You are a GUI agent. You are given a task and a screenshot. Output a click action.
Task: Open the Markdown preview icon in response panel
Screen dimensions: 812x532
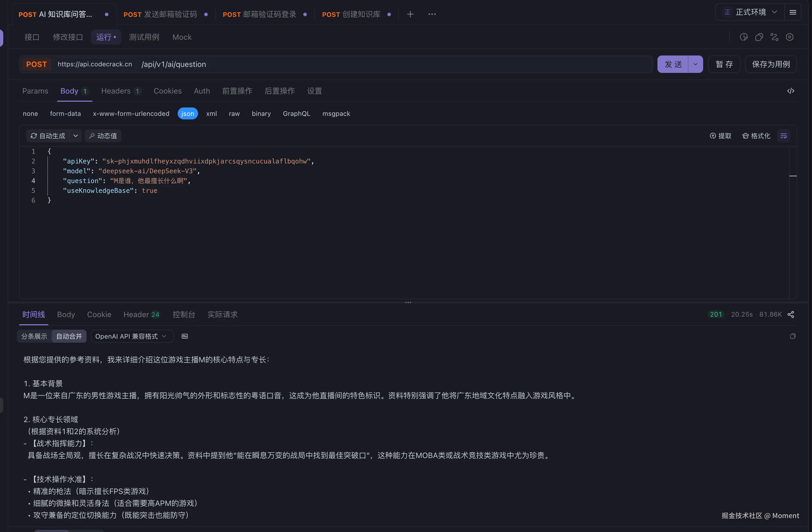tap(184, 336)
